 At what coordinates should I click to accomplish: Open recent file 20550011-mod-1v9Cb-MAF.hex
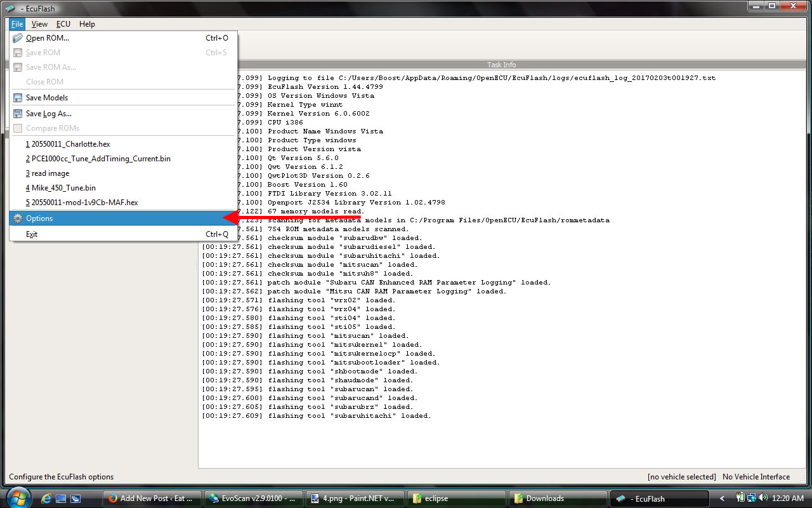(124, 203)
